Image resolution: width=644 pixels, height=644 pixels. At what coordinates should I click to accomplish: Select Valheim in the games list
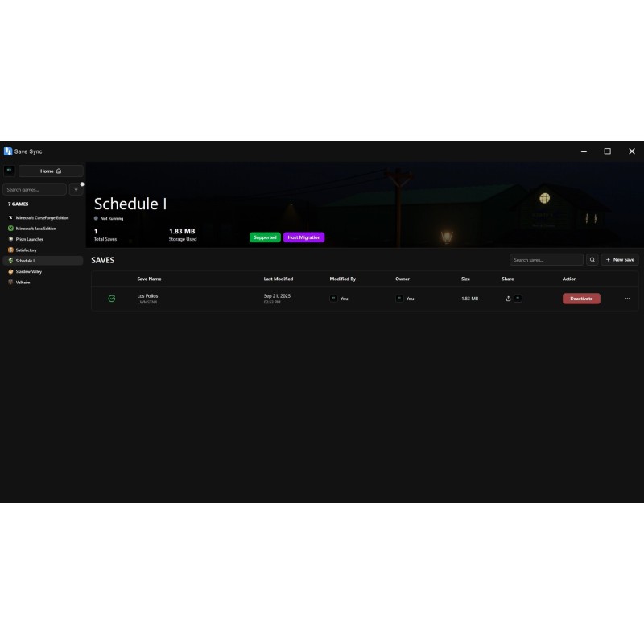coord(24,283)
